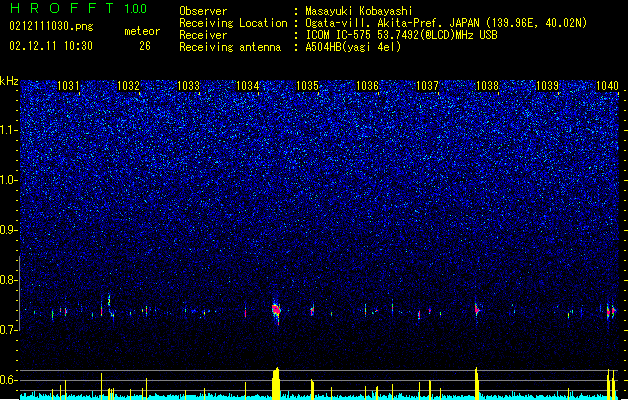Click time marker 1036
This screenshot has width=629, height=400.
pyautogui.click(x=367, y=85)
